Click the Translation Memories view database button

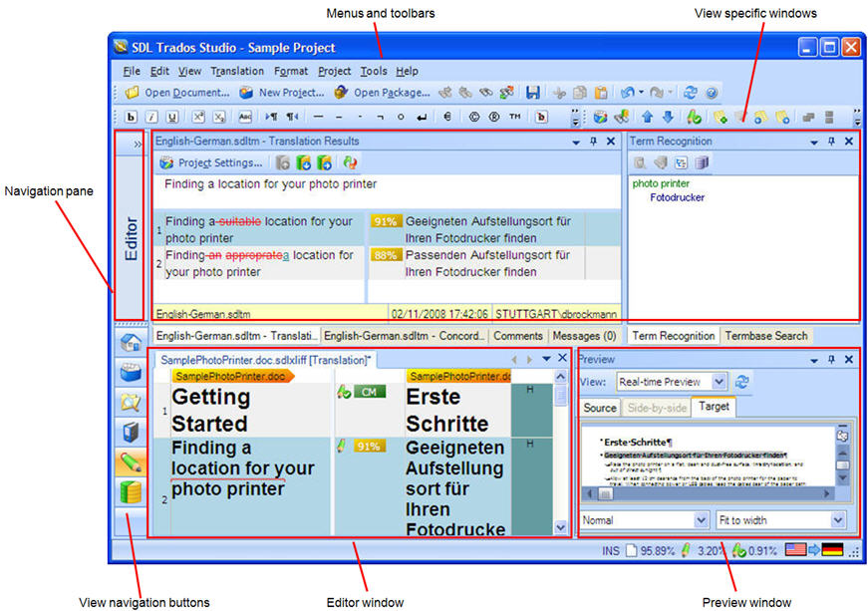[131, 491]
